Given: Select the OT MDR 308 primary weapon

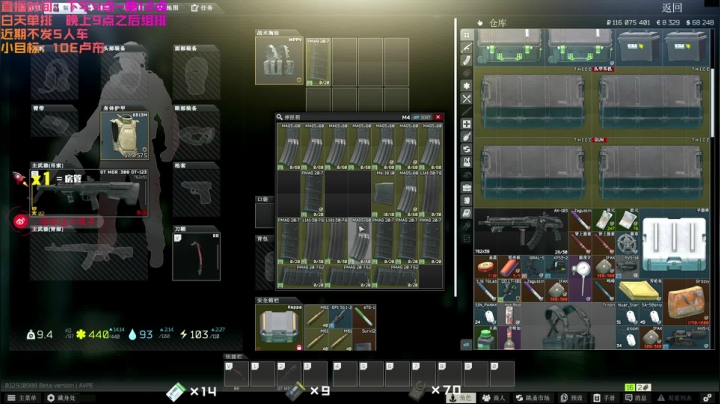Looking at the screenshot, I should tap(89, 193).
